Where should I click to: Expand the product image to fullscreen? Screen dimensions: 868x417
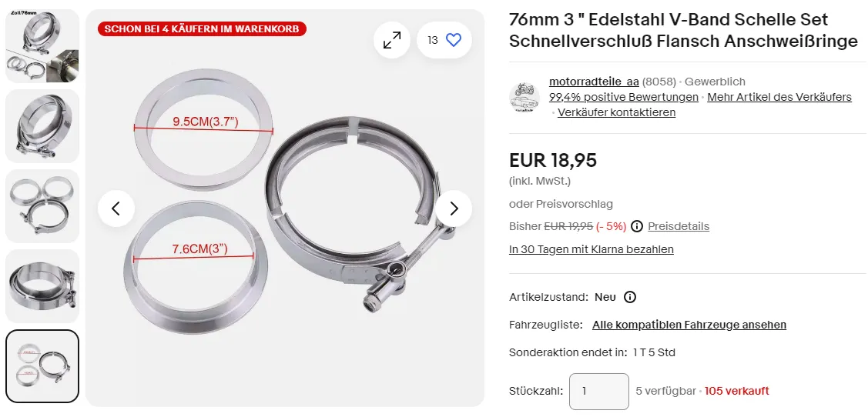pyautogui.click(x=392, y=40)
